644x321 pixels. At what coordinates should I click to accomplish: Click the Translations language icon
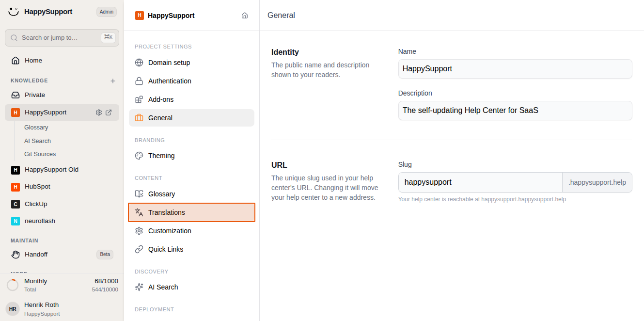[139, 212]
